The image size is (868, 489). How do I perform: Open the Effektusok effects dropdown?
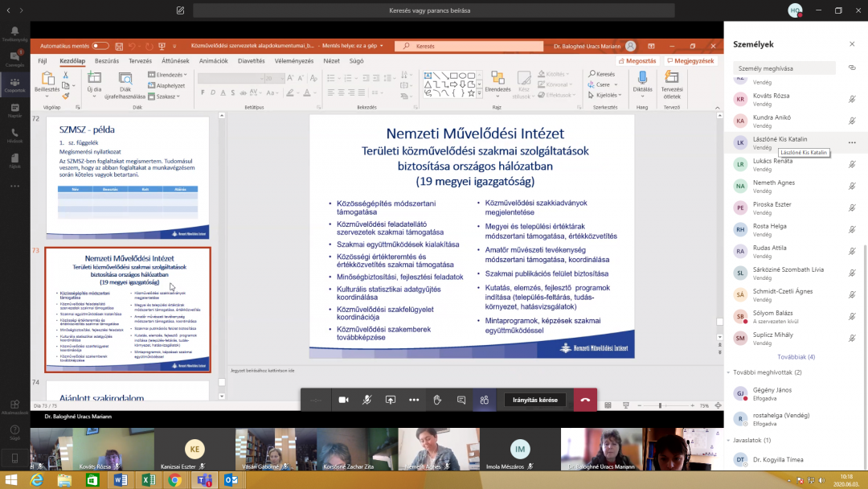tap(556, 95)
